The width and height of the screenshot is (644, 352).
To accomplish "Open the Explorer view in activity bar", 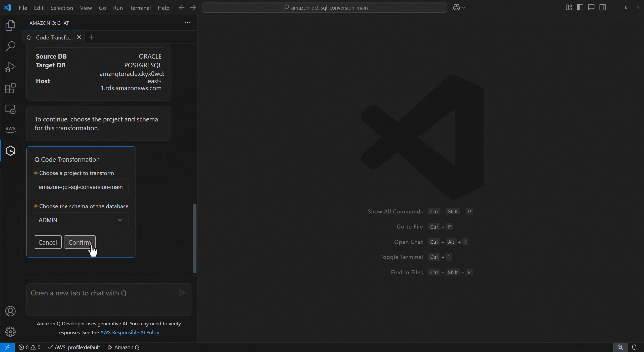I will [10, 25].
